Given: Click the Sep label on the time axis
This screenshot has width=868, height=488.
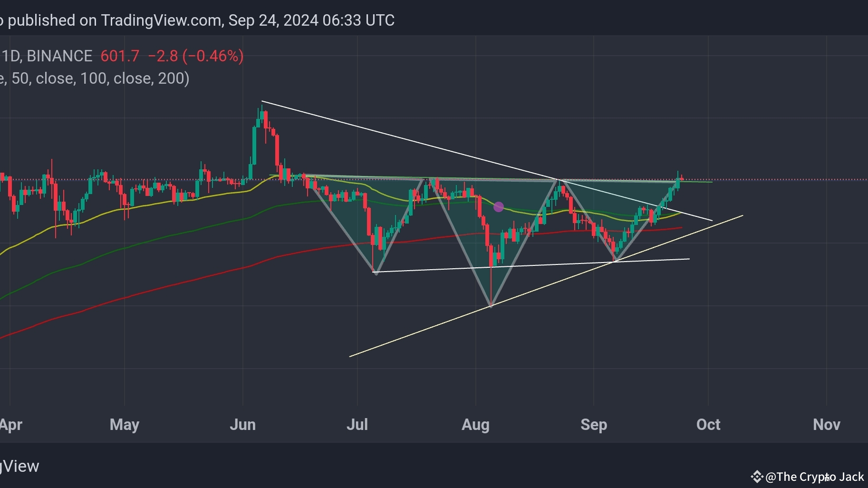Looking at the screenshot, I should tap(594, 425).
